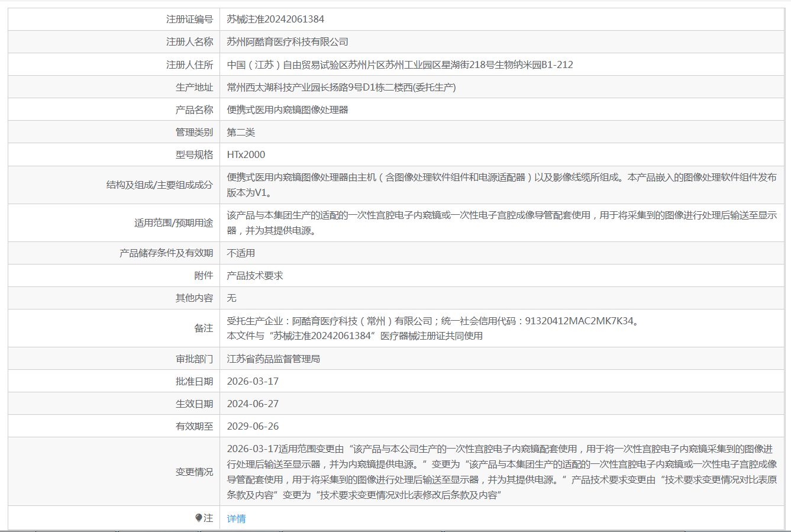Select the remark line 本文件与…共同使用

pos(355,336)
